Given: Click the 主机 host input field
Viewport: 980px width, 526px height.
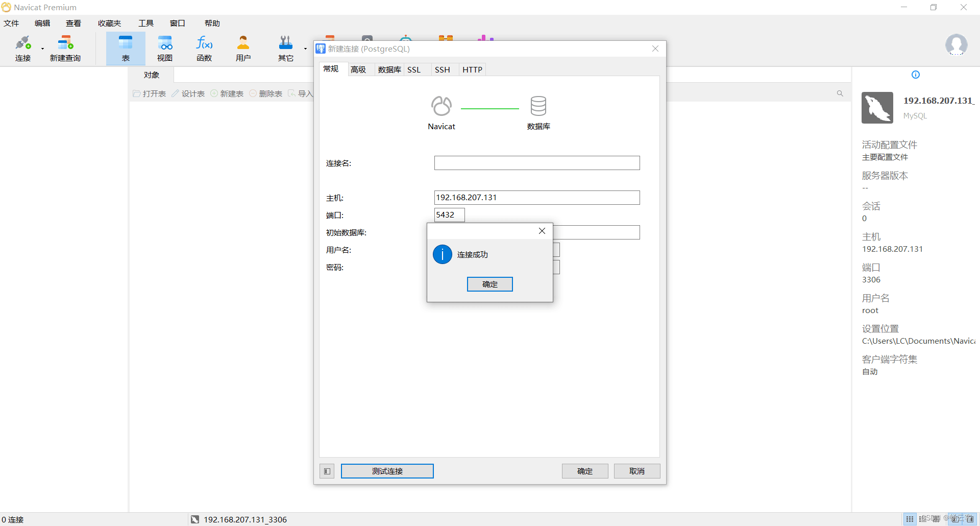Looking at the screenshot, I should (537, 198).
